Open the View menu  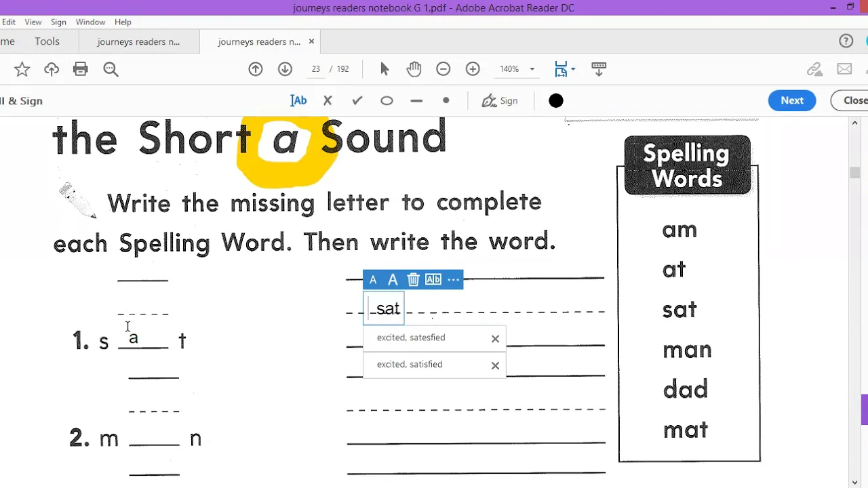tap(33, 22)
